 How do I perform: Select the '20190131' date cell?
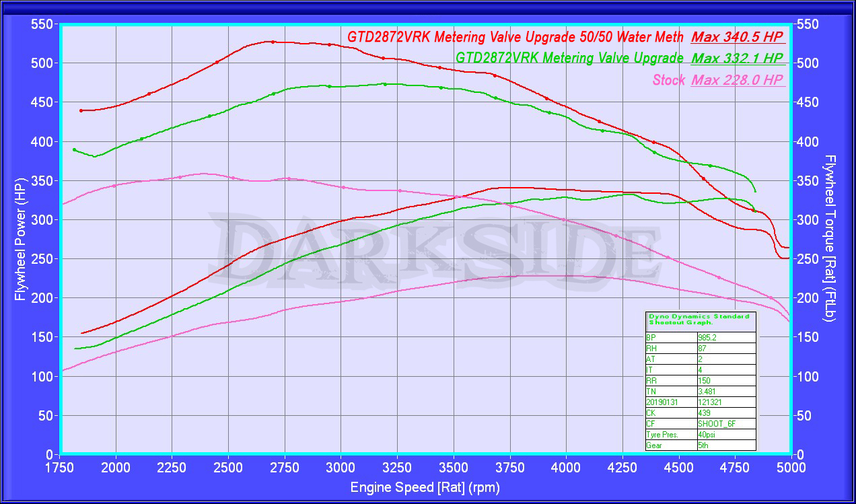click(661, 402)
